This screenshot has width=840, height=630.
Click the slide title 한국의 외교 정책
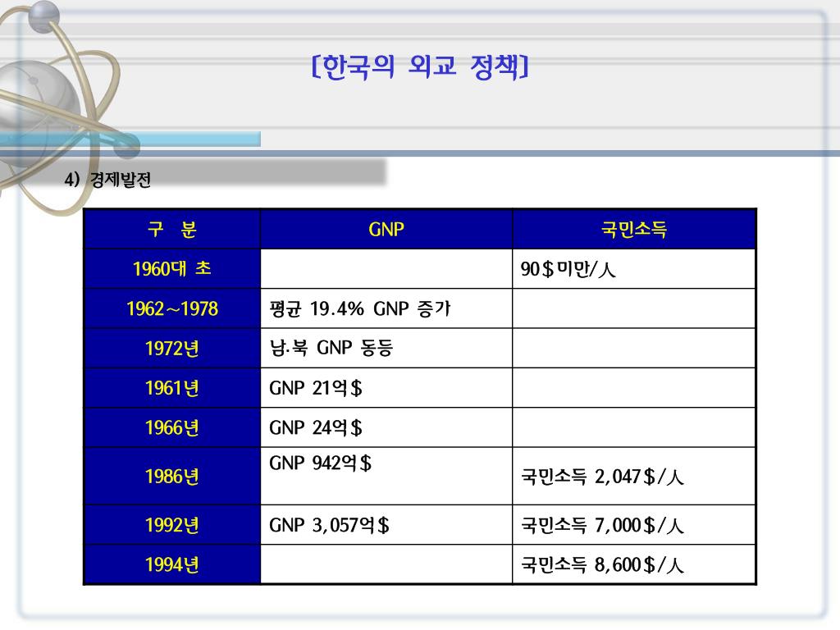(420, 67)
